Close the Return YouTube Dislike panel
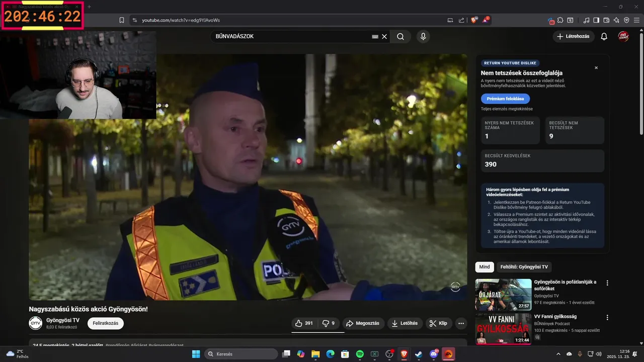Viewport: 644px width, 362px height. click(596, 68)
